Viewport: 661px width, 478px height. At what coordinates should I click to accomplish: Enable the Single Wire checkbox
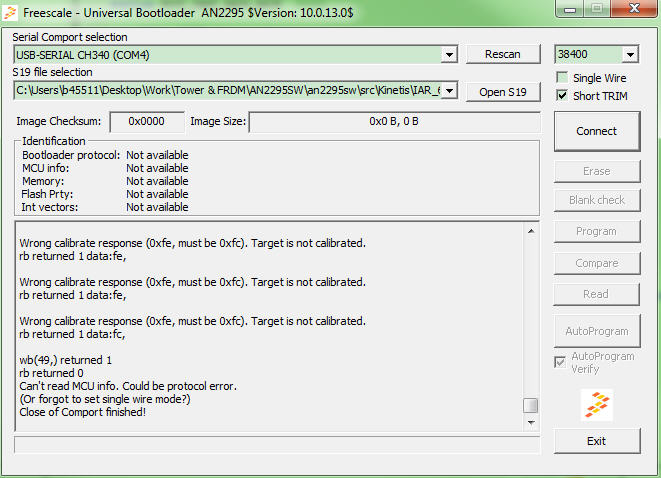tap(562, 78)
